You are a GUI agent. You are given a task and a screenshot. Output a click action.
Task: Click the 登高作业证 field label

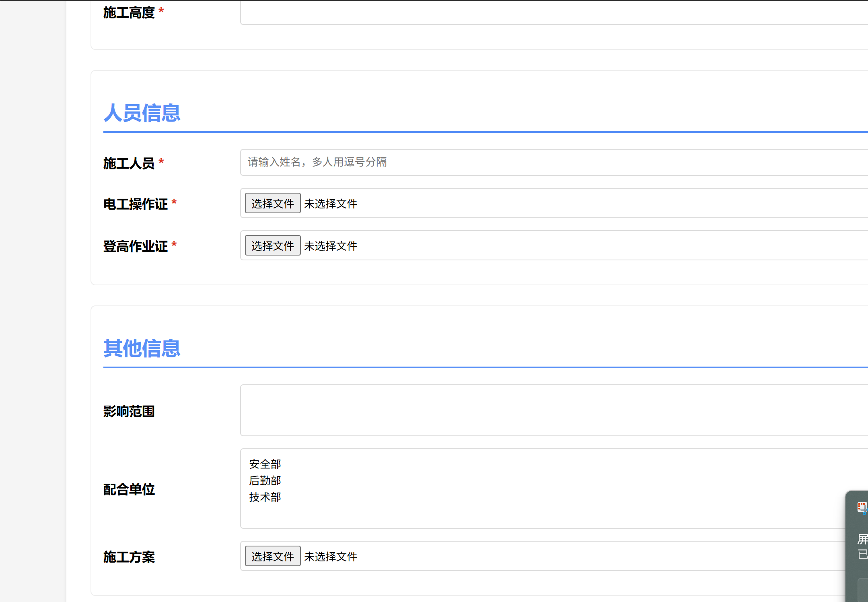[x=135, y=246]
